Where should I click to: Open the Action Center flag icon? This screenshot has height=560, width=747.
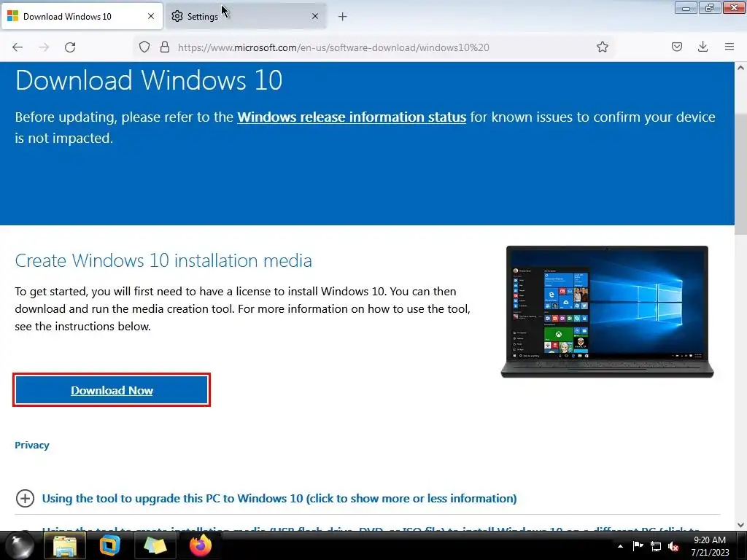[x=638, y=546]
